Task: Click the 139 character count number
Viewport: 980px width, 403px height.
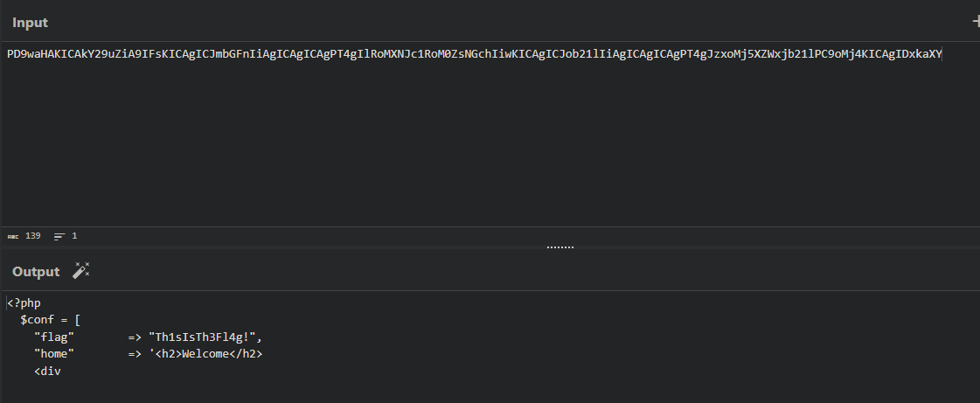Action: pos(33,236)
